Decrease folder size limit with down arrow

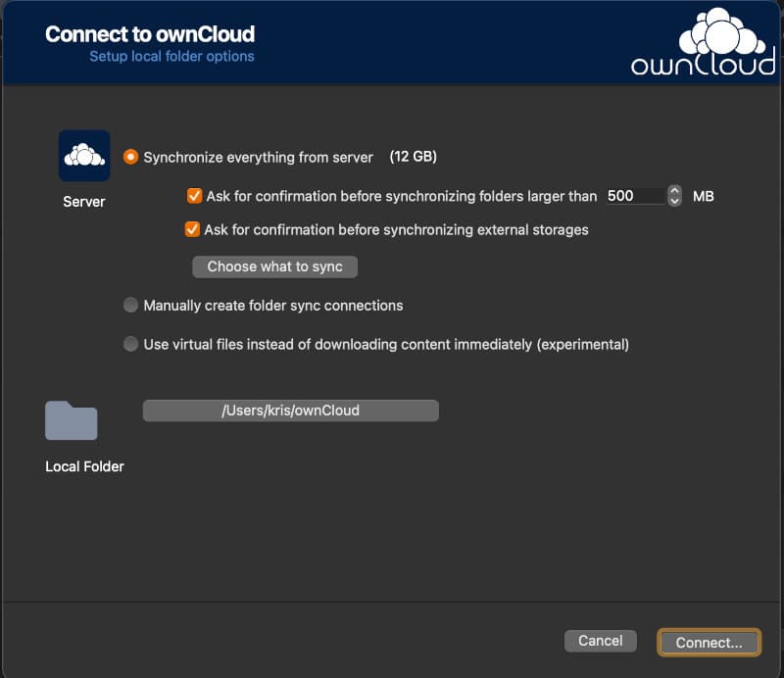(x=674, y=201)
